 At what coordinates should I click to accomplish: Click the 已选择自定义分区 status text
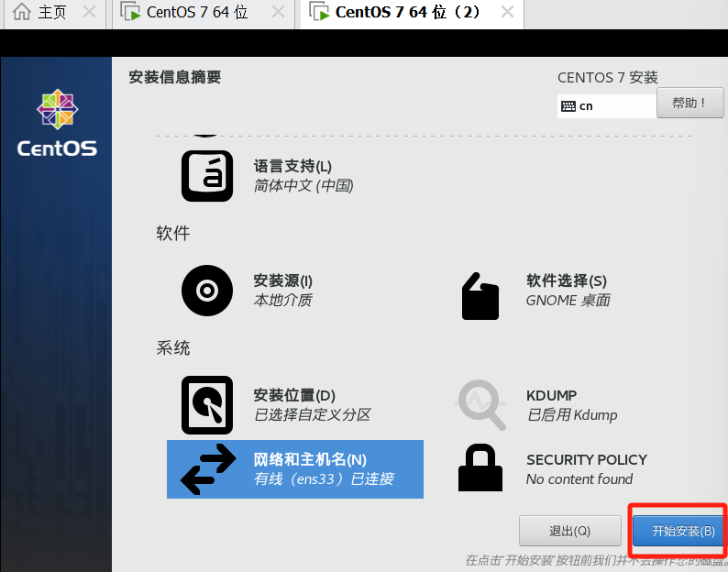[x=312, y=414]
